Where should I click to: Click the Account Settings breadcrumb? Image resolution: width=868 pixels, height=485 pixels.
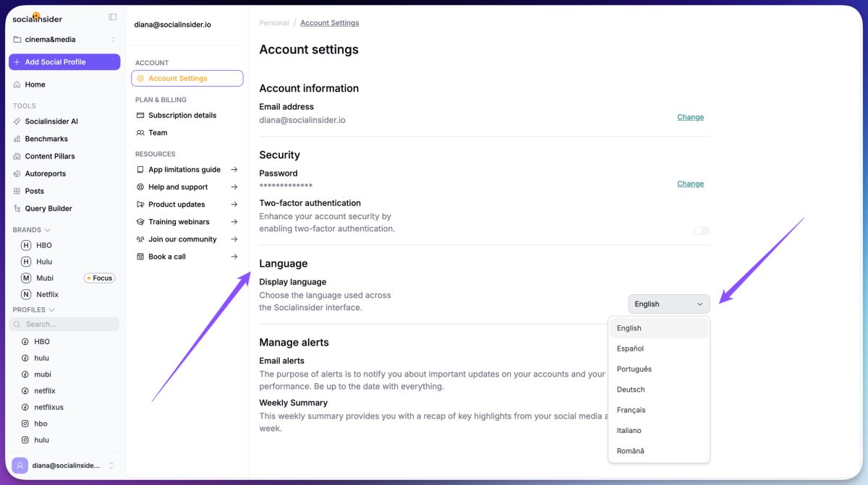point(330,23)
